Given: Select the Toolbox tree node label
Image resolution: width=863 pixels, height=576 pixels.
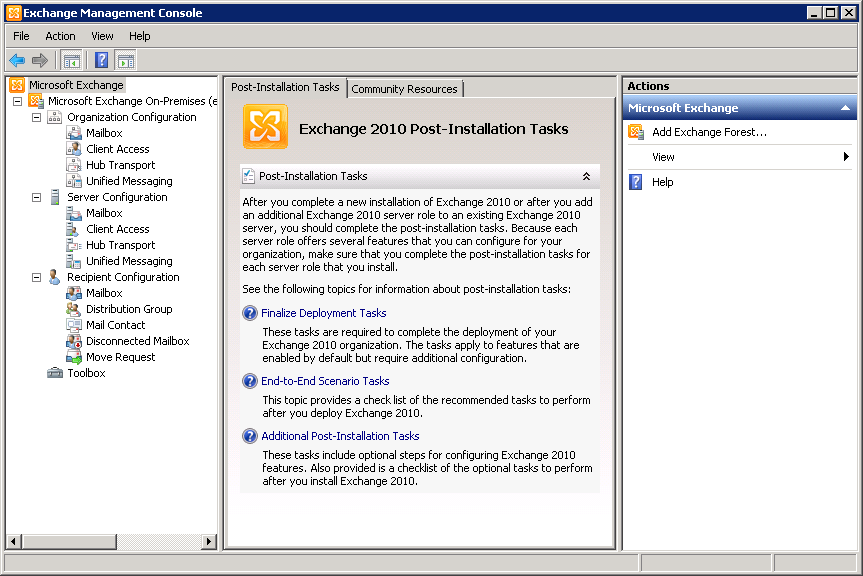Looking at the screenshot, I should point(86,373).
